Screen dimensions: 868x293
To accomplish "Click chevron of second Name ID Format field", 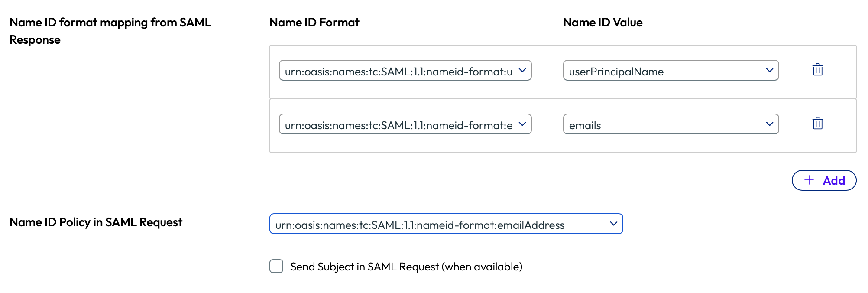I will coord(522,124).
